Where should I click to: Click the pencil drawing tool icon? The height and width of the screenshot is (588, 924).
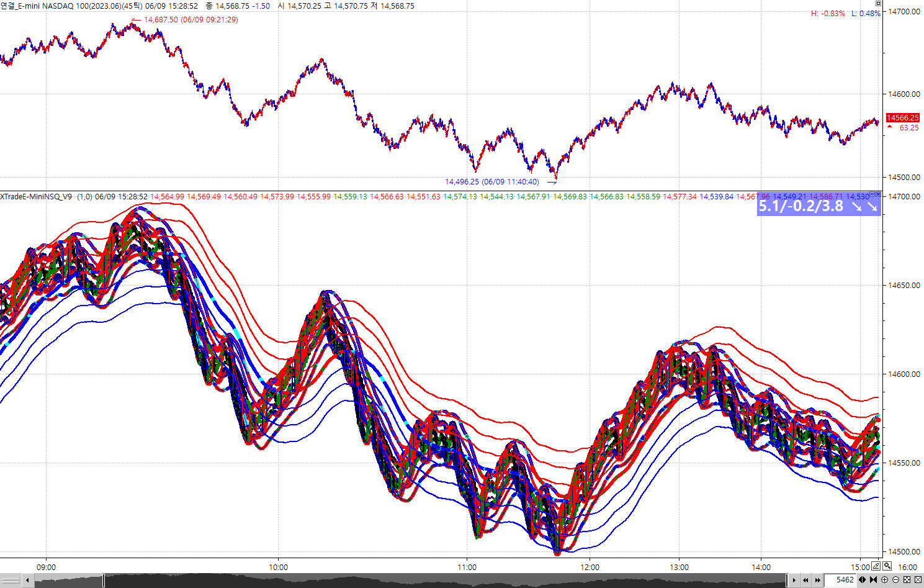tap(876, 566)
